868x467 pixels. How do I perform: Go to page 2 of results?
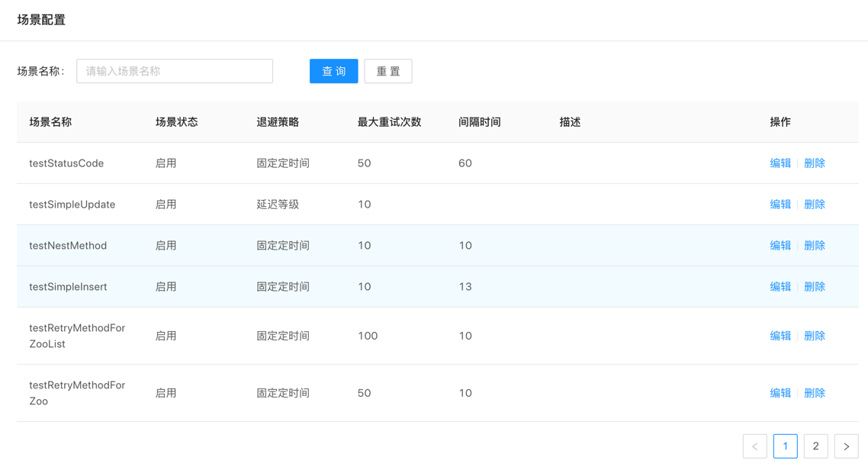click(x=815, y=446)
